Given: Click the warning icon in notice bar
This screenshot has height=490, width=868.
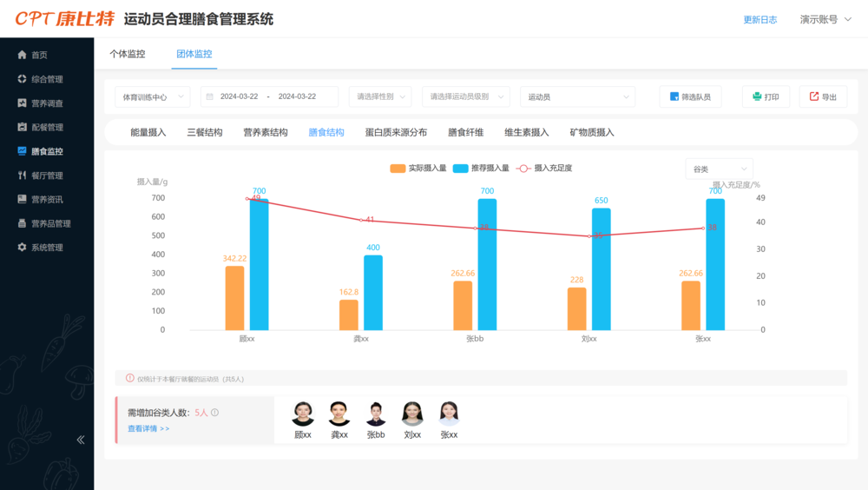Looking at the screenshot, I should pyautogui.click(x=129, y=378).
